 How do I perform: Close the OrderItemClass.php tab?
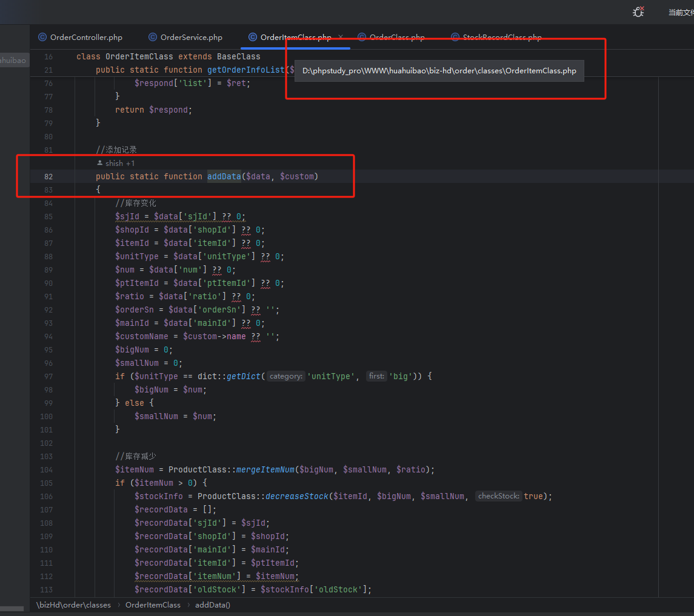click(341, 37)
